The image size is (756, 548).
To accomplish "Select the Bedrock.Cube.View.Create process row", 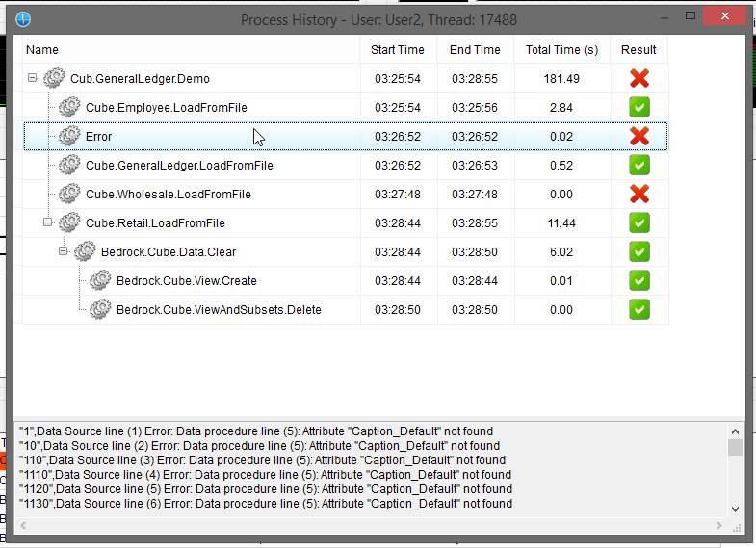I will [x=186, y=281].
